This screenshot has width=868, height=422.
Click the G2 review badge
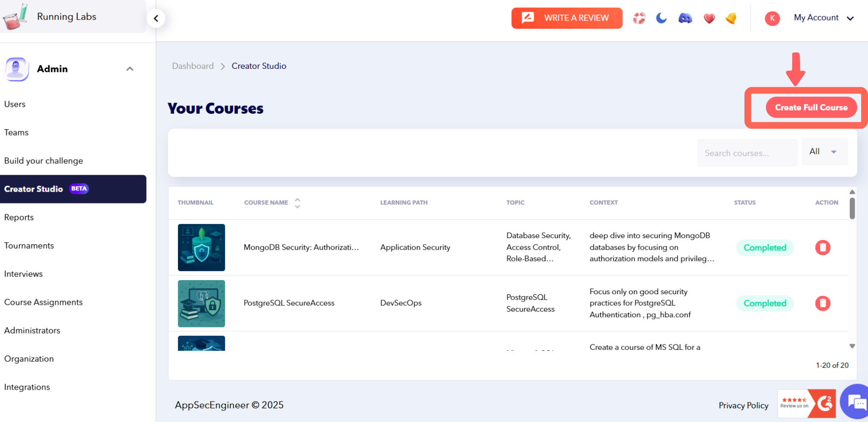[806, 403]
